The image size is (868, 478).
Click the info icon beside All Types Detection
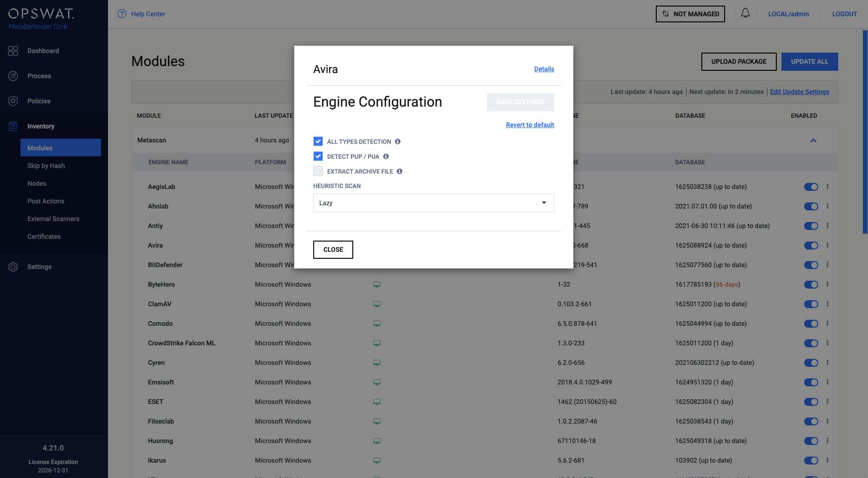click(397, 141)
